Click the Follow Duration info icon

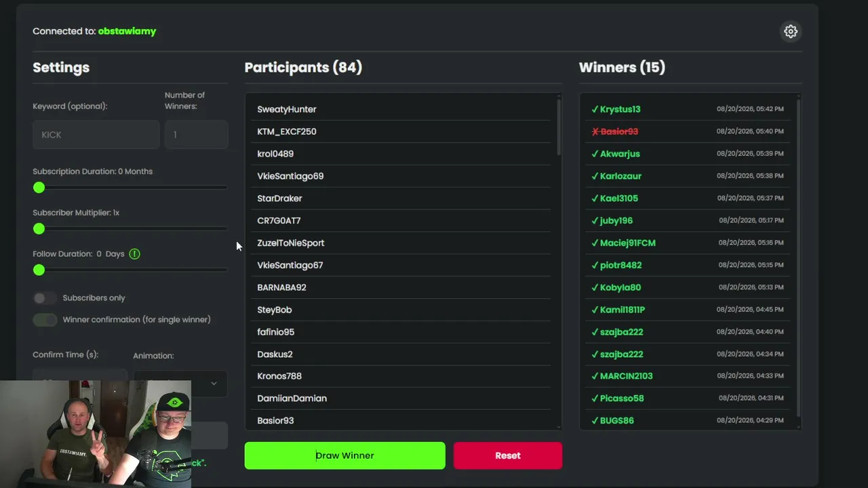[134, 254]
